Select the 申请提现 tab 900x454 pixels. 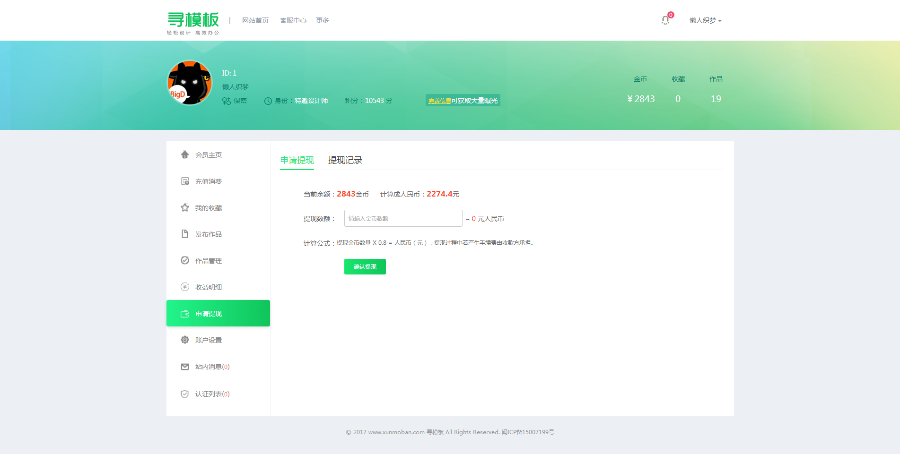[x=297, y=160]
